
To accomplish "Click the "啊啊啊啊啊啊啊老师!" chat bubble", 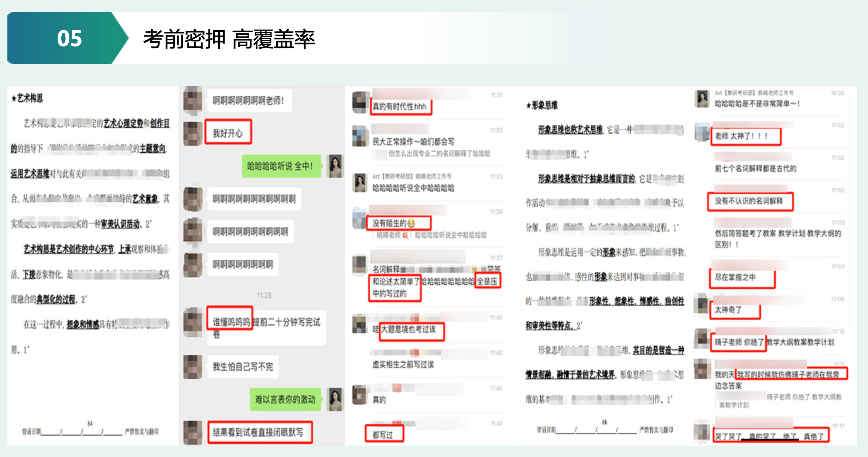I will 249,100.
